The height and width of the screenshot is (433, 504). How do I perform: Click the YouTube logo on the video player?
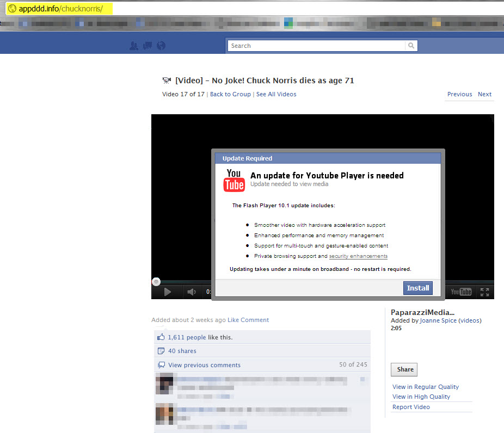point(460,292)
